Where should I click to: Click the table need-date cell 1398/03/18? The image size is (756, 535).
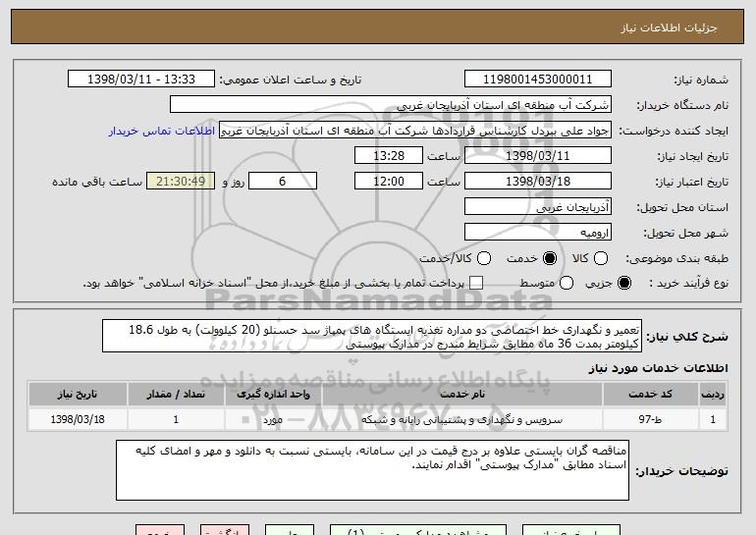pos(78,419)
